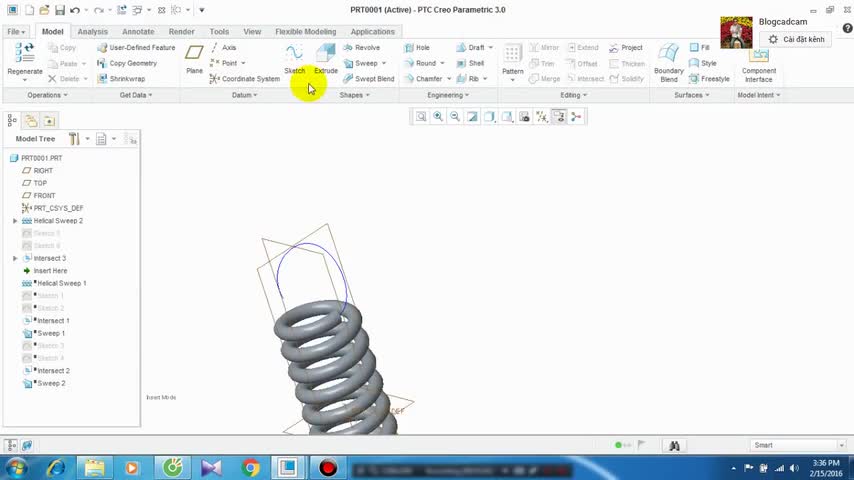Insert a Coordinate System

[x=245, y=79]
